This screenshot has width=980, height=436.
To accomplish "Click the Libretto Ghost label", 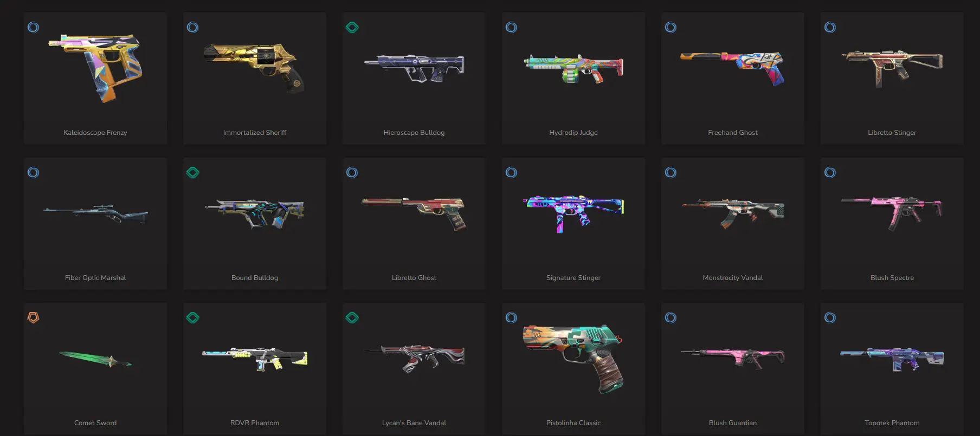I will pyautogui.click(x=414, y=278).
